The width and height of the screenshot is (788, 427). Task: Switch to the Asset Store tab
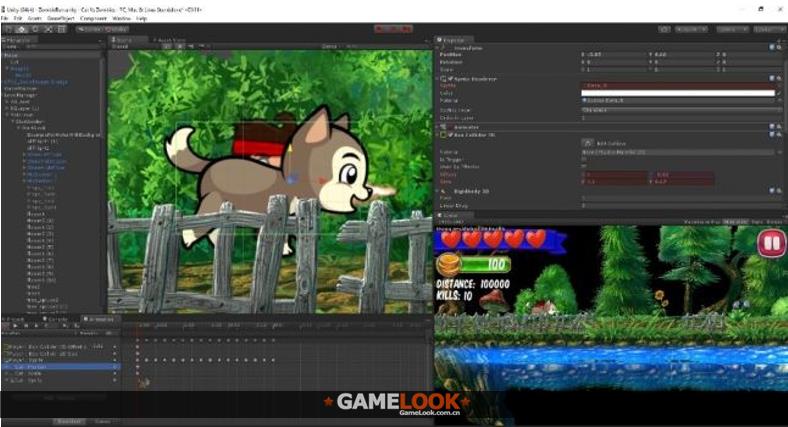[170, 40]
